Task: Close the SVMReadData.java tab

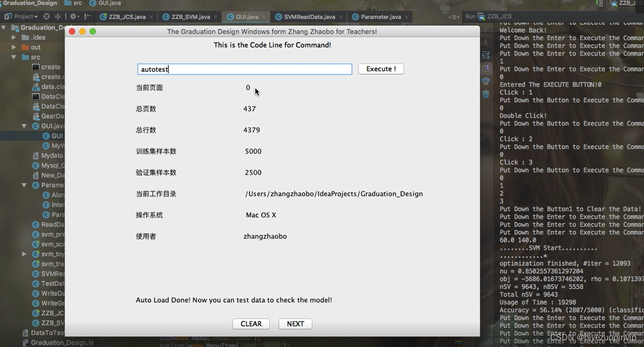Action: point(341,17)
